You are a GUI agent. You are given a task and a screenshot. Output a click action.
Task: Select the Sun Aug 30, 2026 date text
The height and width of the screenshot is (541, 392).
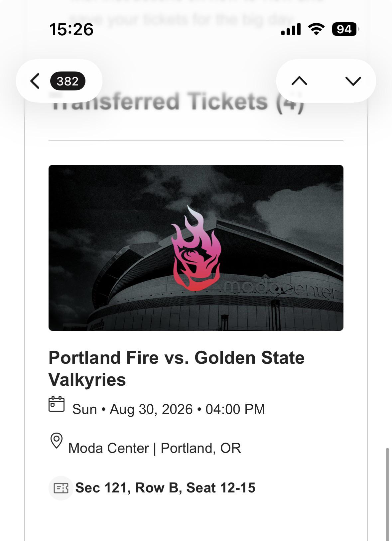click(169, 409)
